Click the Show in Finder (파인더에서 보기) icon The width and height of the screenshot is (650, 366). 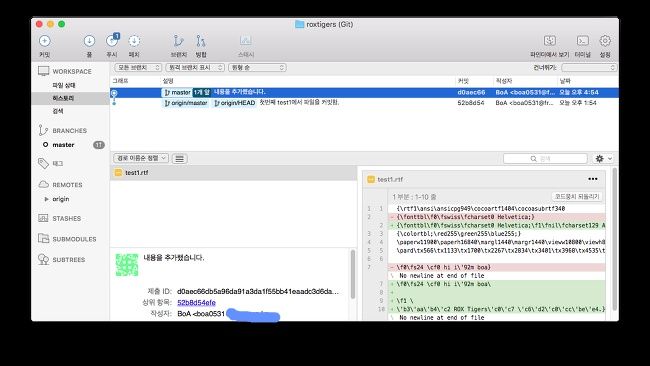tap(550, 41)
